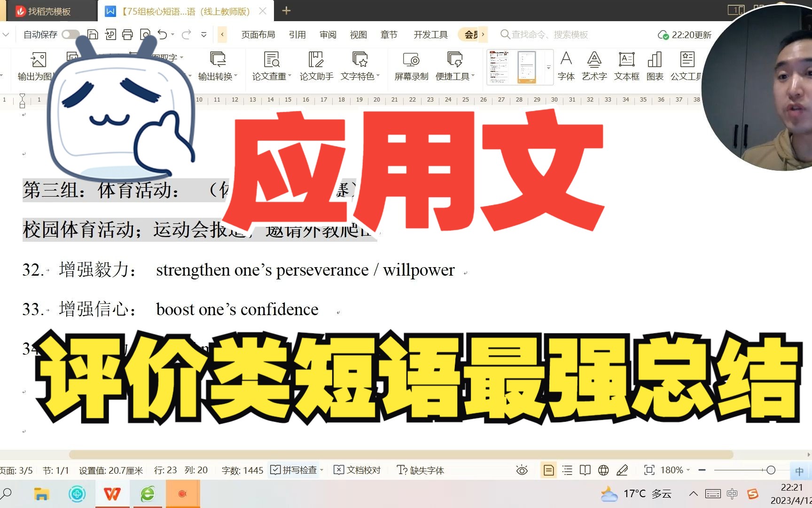Toggle 文档校对 document proofreading

coord(357,470)
